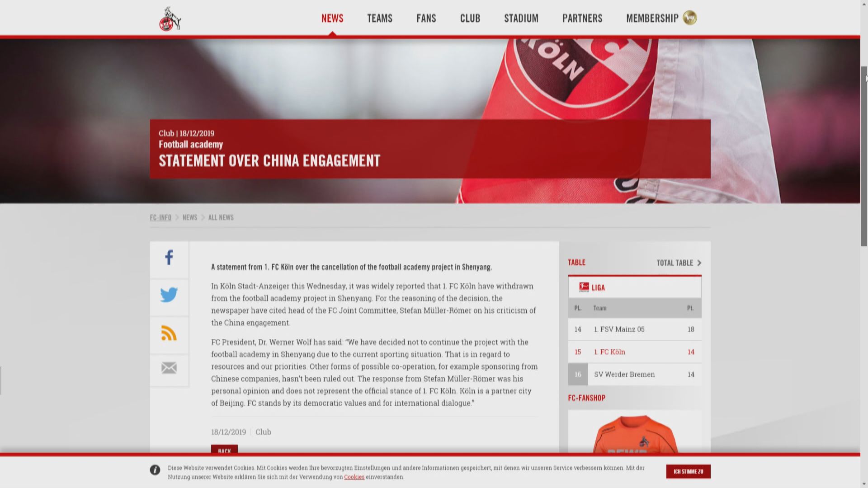This screenshot has height=488, width=868.
Task: Accept cookies with ICH STIMME ZU
Action: 688,471
